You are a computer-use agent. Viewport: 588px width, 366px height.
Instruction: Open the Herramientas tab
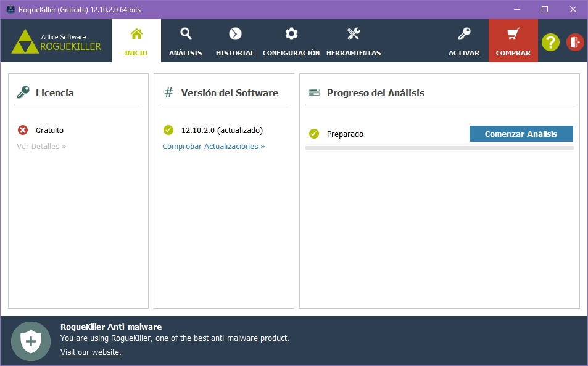pyautogui.click(x=354, y=41)
